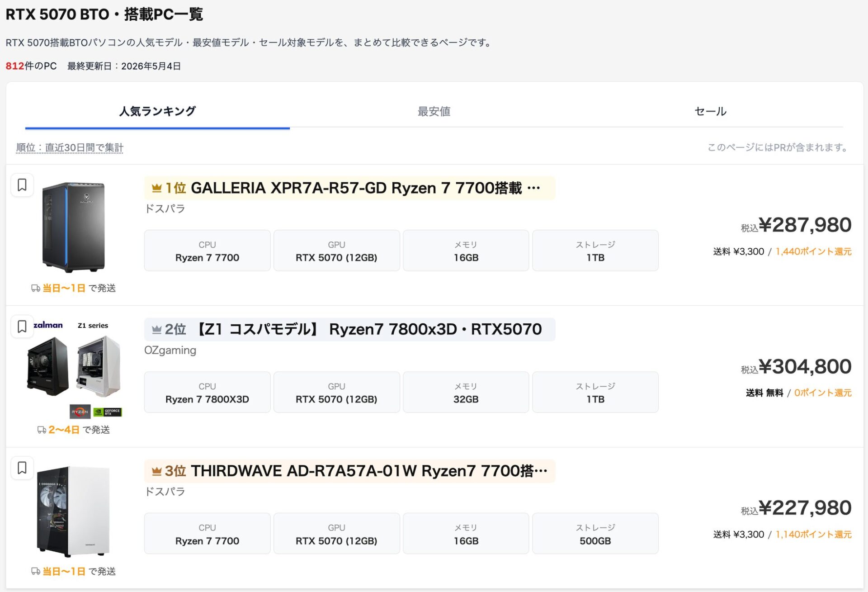Select the THIRDWAVE 16GB メモリ box
The height and width of the screenshot is (592, 868).
click(466, 534)
